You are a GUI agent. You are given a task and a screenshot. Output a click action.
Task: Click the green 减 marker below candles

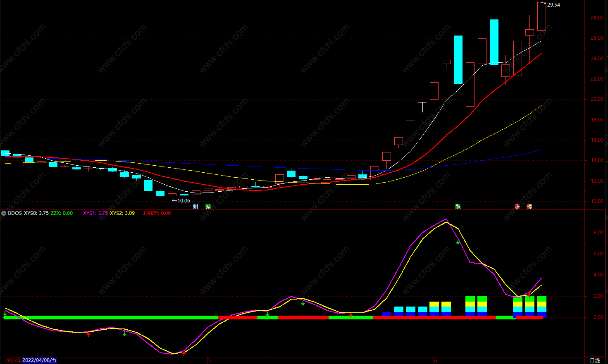(x=208, y=207)
